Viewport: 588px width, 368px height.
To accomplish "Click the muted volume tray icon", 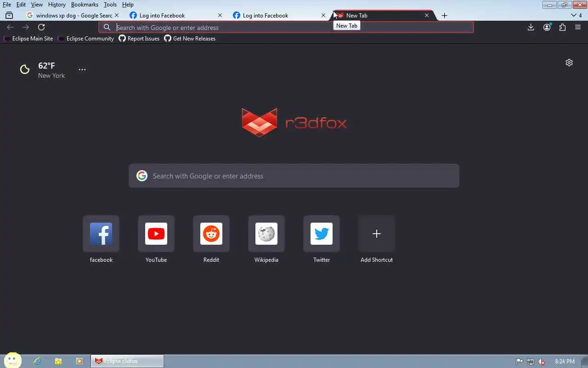I will [542, 362].
